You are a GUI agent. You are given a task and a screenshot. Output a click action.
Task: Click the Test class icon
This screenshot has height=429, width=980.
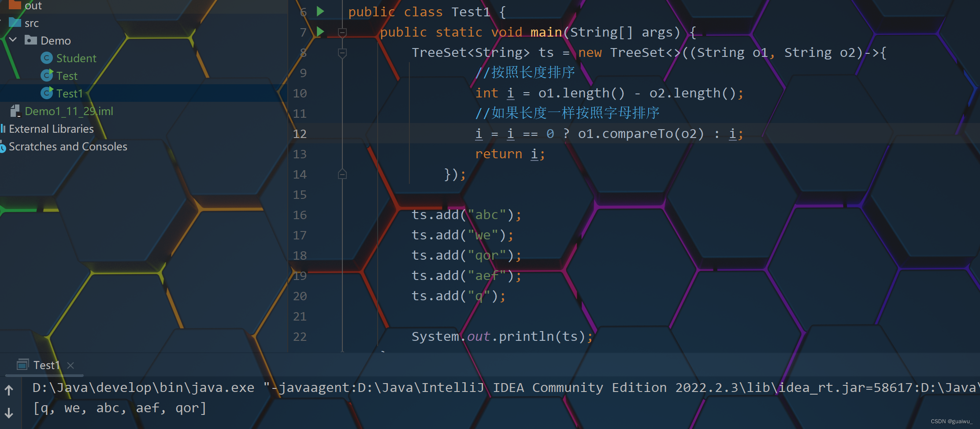pyautogui.click(x=47, y=75)
